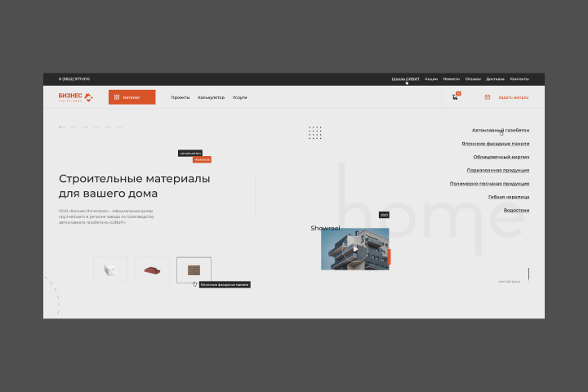Open the Калькулятор menu item
588x392 pixels.
[x=212, y=97]
